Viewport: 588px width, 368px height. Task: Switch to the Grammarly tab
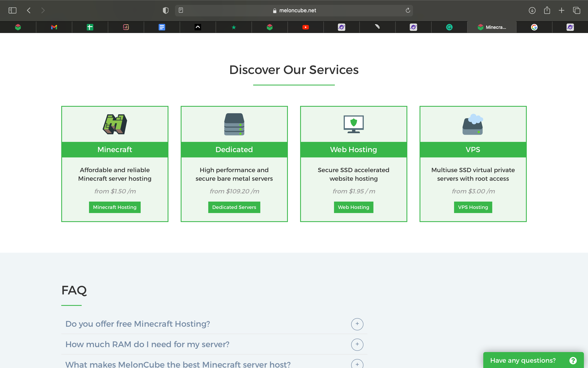click(x=449, y=27)
